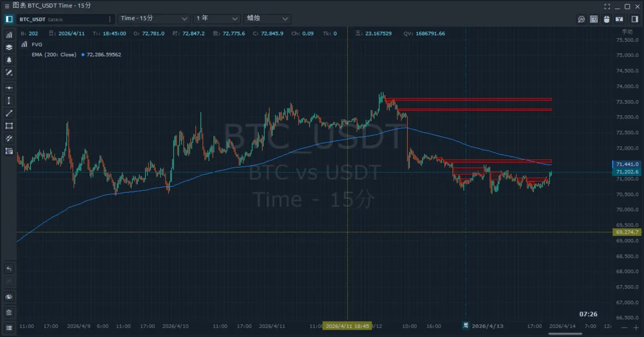Select the trend line drawing tool

point(9,113)
